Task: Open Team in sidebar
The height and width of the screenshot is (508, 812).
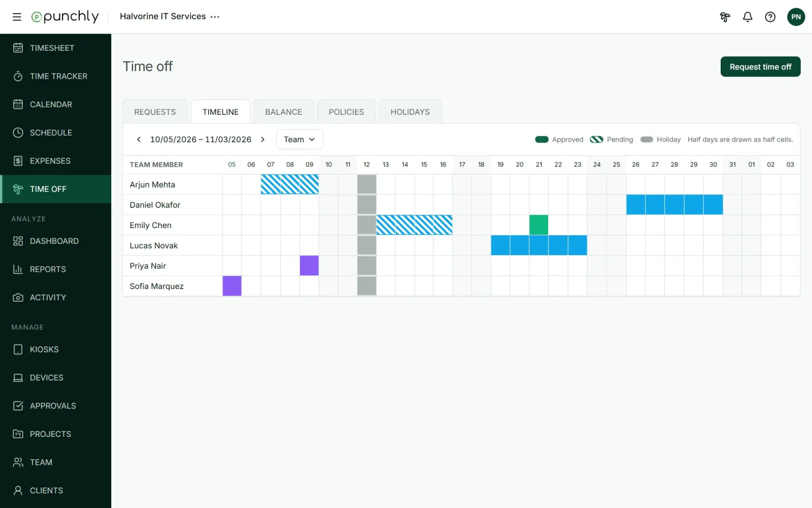Action: click(x=56, y=462)
